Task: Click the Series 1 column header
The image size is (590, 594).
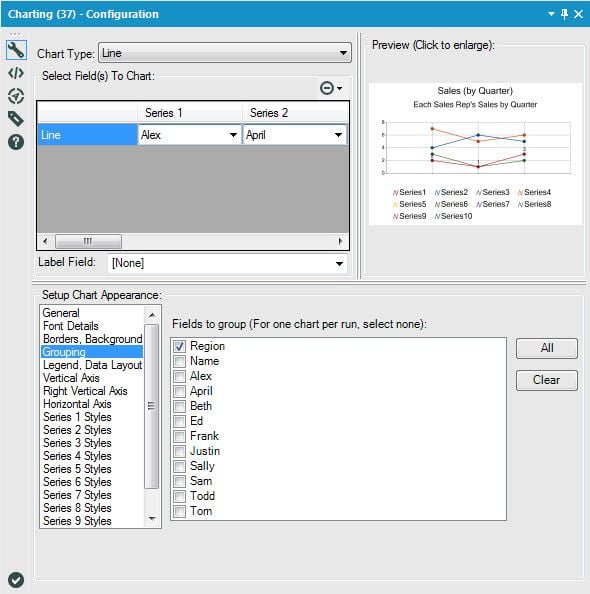Action: click(x=189, y=113)
